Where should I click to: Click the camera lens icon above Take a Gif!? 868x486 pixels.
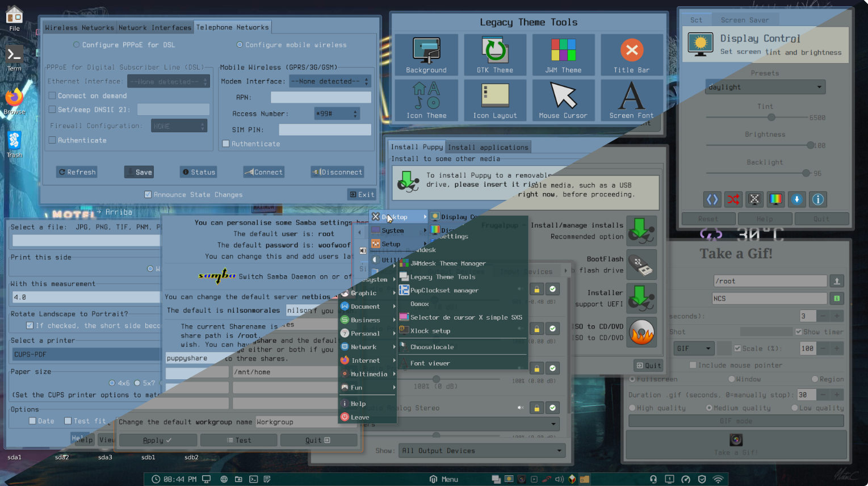tap(736, 440)
